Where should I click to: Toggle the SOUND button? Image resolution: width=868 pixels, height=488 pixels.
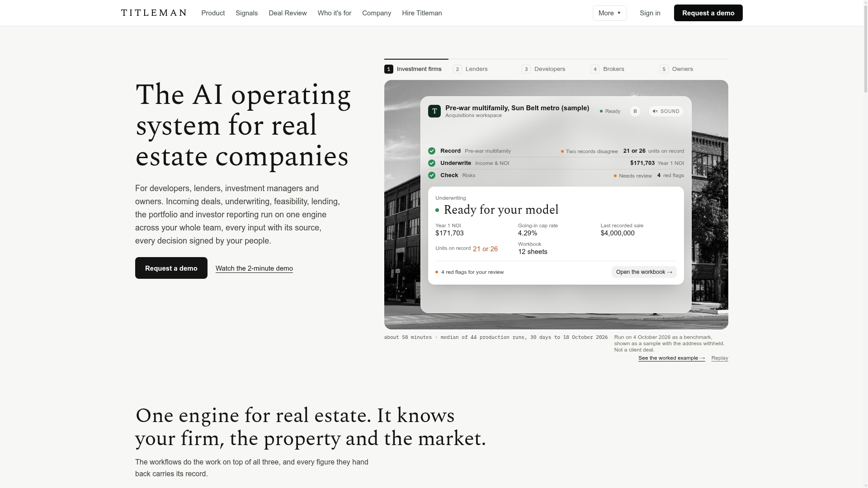coord(666,111)
